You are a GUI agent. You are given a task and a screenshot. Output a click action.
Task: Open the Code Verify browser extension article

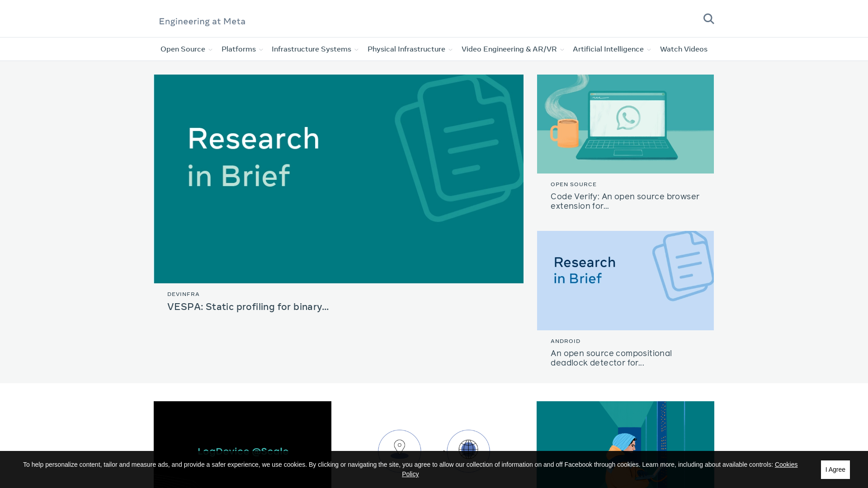click(x=625, y=201)
